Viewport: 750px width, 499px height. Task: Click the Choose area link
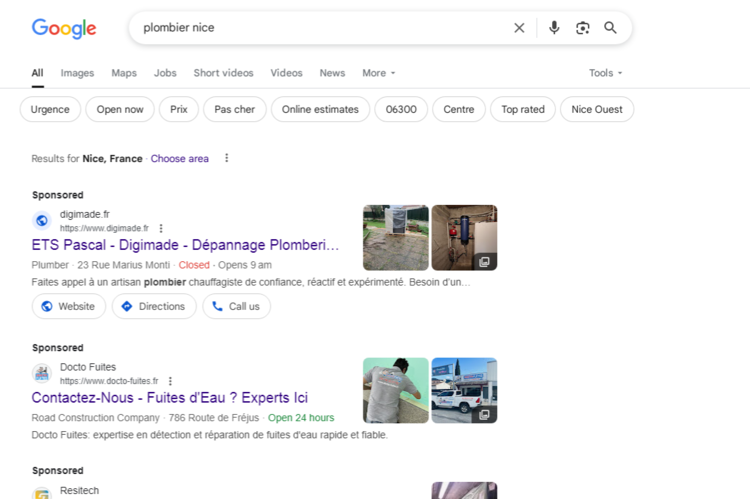click(x=180, y=158)
